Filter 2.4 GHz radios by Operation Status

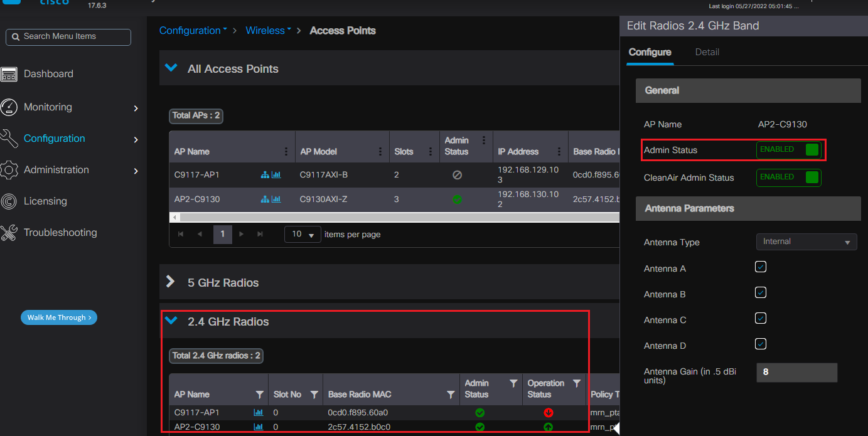point(576,383)
